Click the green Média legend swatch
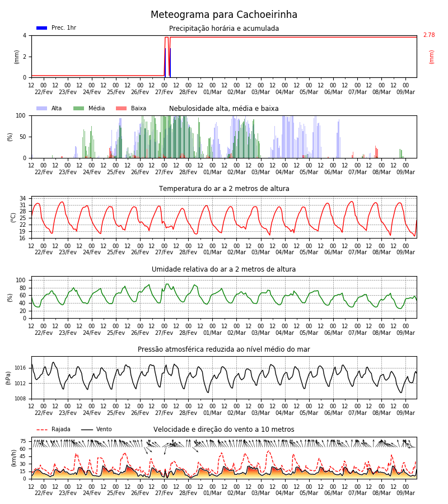The width and height of the screenshot is (448, 504). click(x=79, y=108)
